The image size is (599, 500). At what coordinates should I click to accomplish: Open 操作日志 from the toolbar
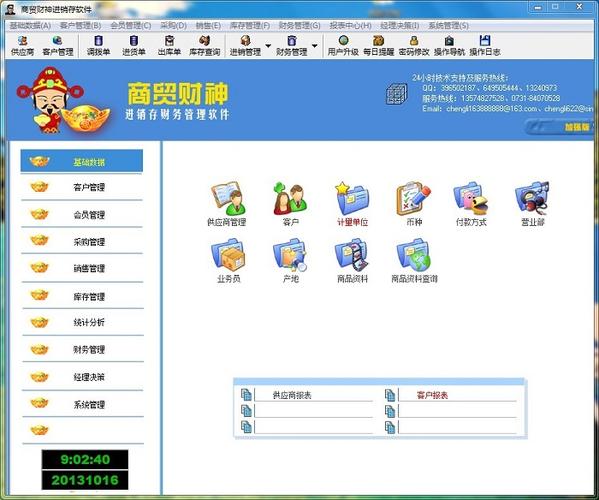(x=485, y=46)
